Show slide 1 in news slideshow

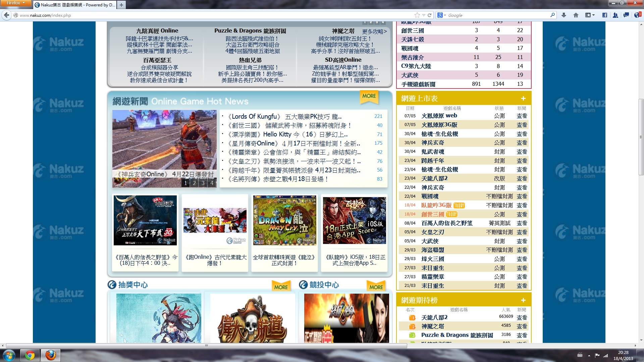point(185,183)
